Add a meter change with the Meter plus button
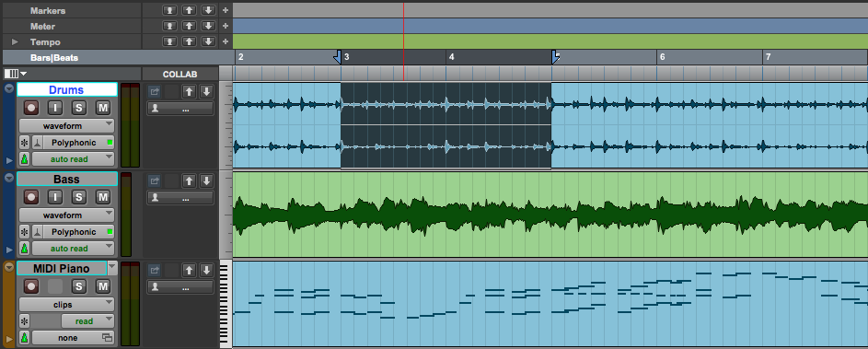868x349 pixels. pyautogui.click(x=226, y=26)
